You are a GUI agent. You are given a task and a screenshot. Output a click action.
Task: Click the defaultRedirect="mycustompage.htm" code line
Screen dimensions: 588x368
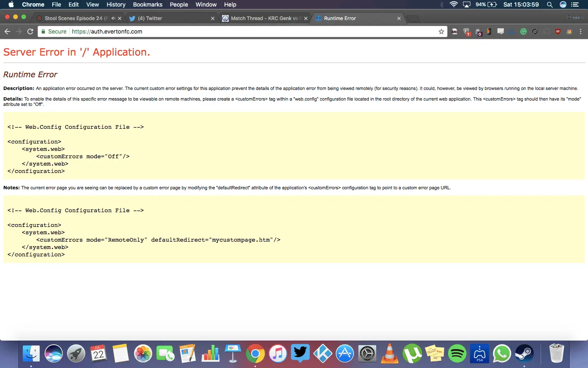pyautogui.click(x=158, y=240)
